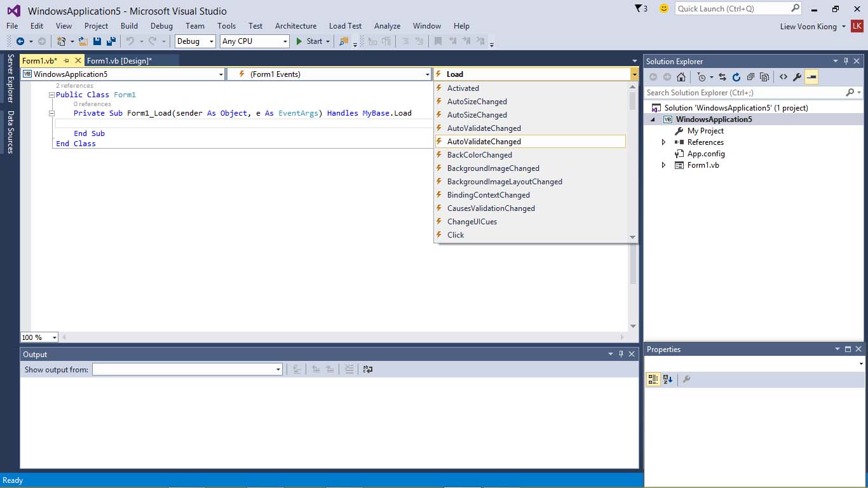Save the current file with the single-disk icon
Image resolution: width=868 pixels, height=488 pixels.
97,41
